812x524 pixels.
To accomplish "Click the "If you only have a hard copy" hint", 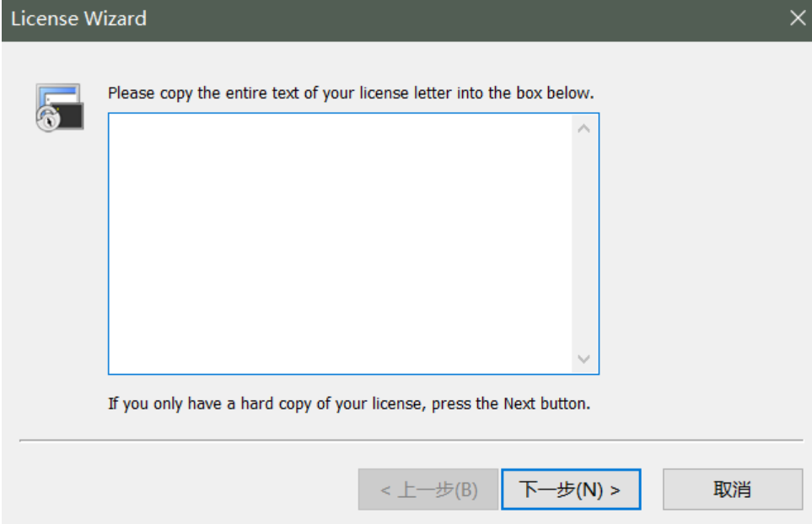I will pos(349,404).
